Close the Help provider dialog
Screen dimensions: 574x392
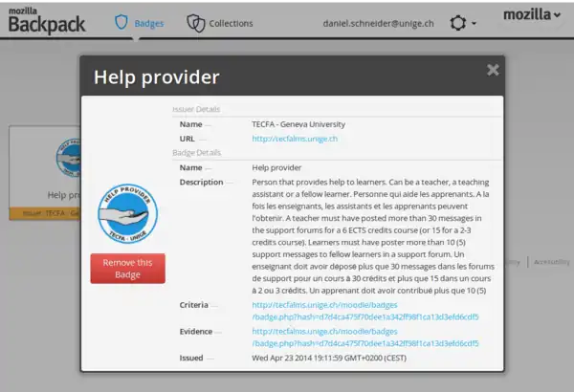493,70
